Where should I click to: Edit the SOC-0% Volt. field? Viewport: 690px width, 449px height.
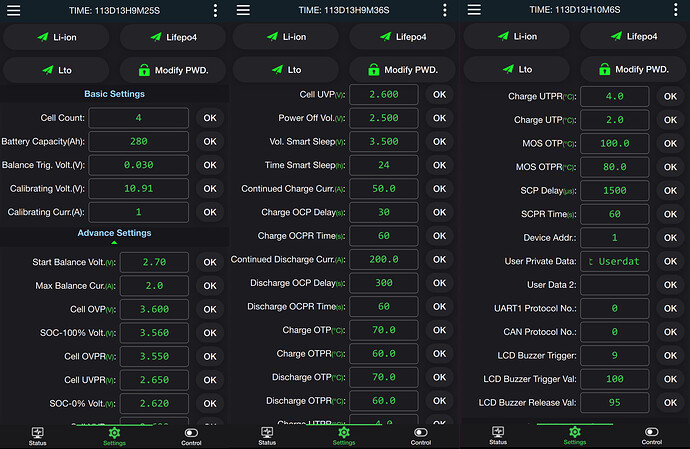154,404
